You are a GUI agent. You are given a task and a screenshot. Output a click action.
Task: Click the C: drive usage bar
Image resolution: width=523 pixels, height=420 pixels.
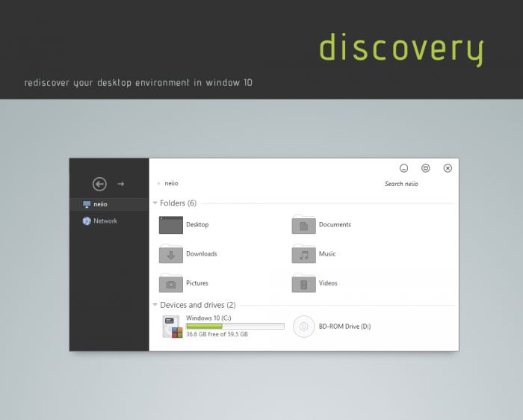[x=235, y=327]
